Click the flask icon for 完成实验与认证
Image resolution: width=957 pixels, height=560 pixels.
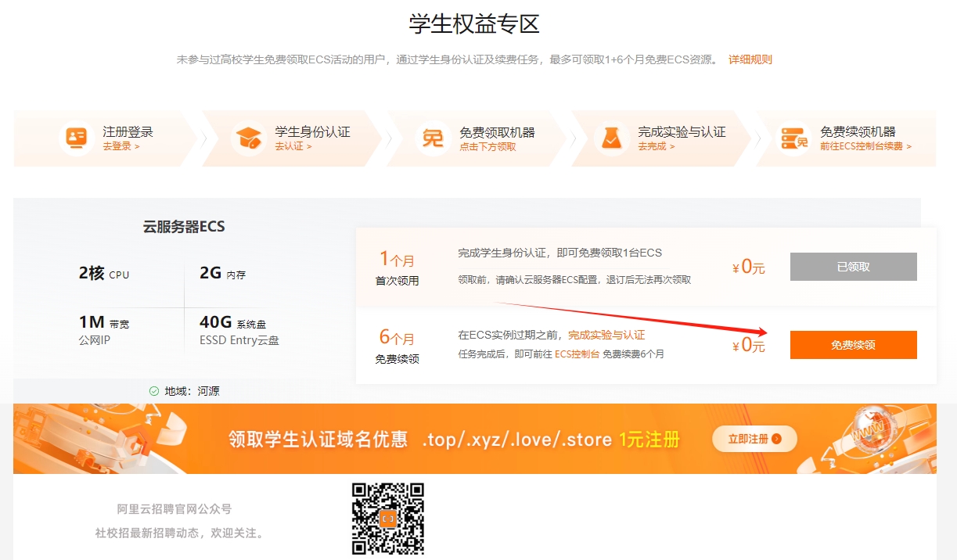(610, 138)
